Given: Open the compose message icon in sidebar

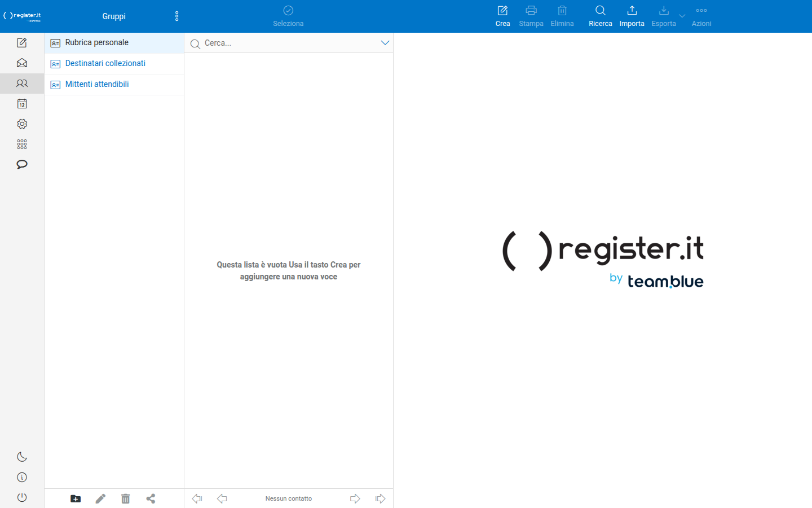Looking at the screenshot, I should tap(22, 43).
